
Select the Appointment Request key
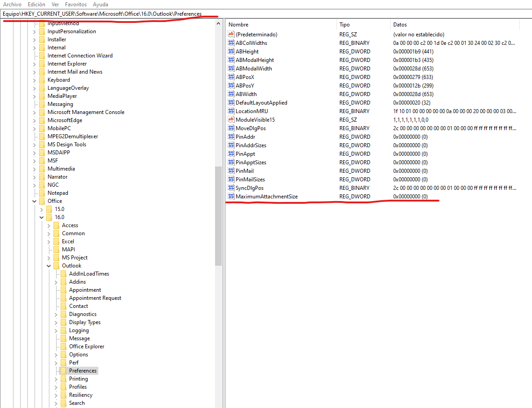pos(95,298)
